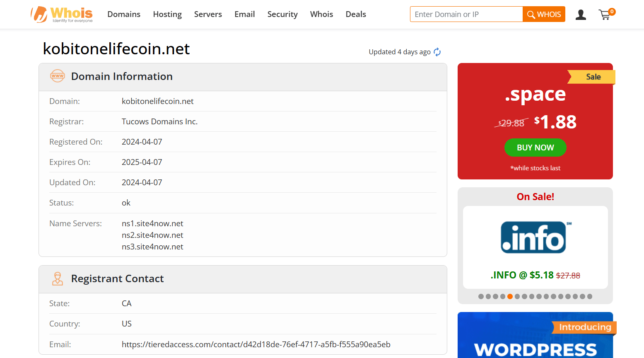Click the person icon in Registrant Contact
This screenshot has width=644, height=358.
coord(58,278)
